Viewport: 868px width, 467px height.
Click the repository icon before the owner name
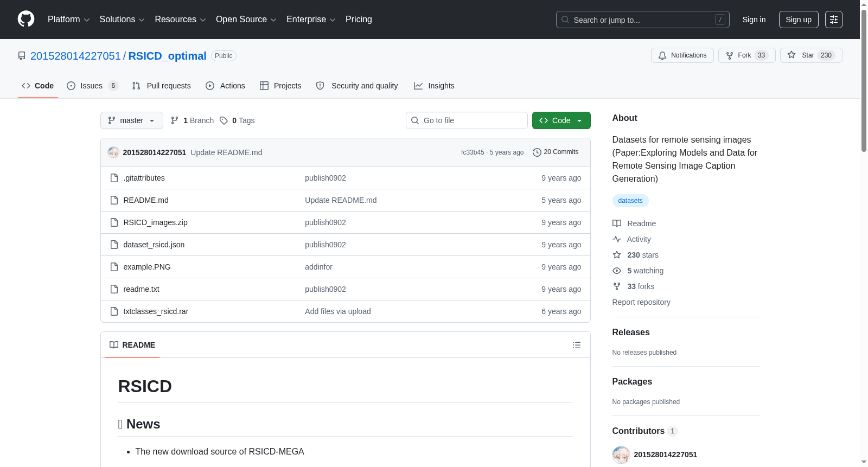[22, 56]
